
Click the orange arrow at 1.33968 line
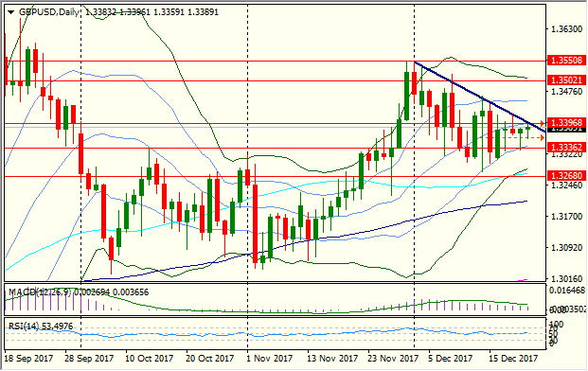click(542, 123)
